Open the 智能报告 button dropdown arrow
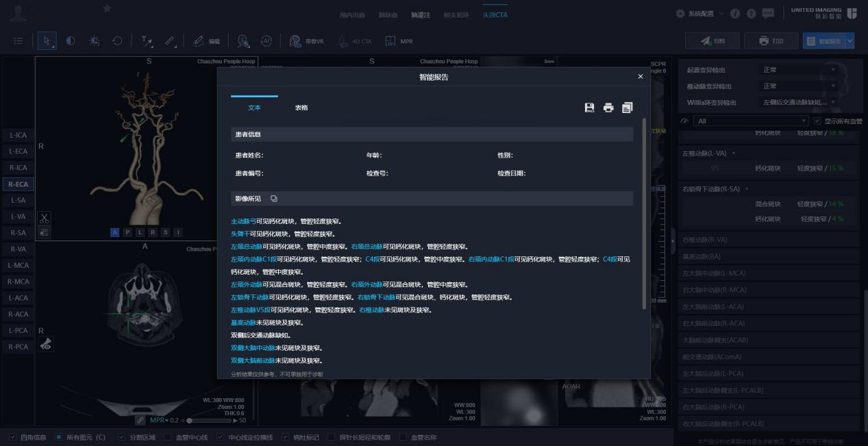The height and width of the screenshot is (446, 868). click(x=850, y=41)
